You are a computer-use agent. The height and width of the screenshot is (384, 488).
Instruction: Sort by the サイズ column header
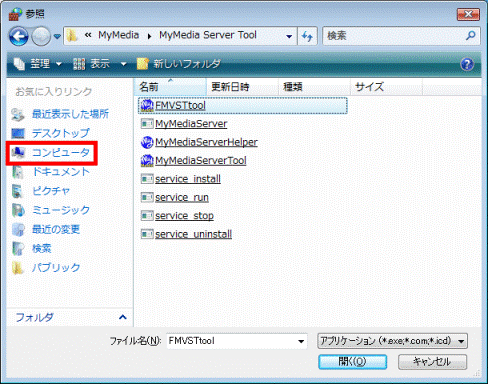point(386,87)
